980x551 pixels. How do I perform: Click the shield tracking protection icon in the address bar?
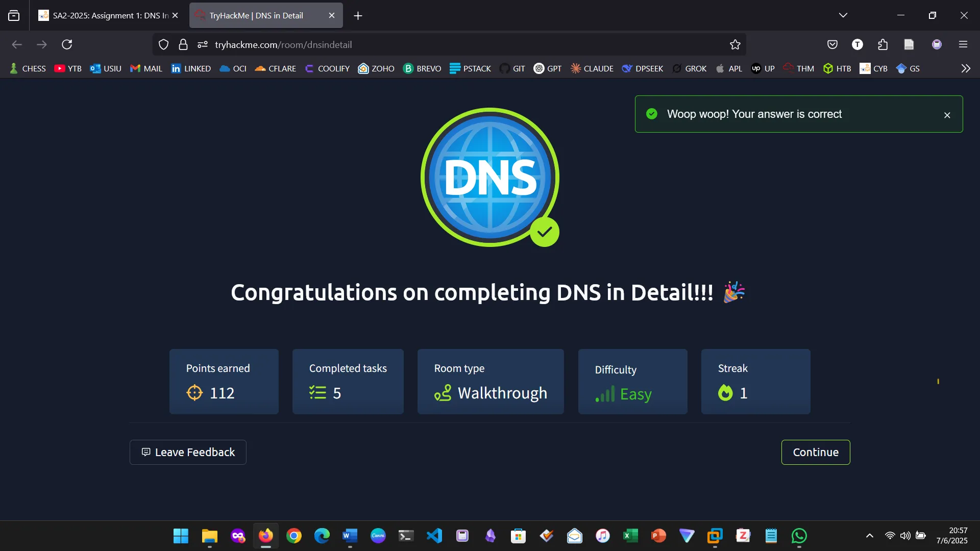pos(163,44)
